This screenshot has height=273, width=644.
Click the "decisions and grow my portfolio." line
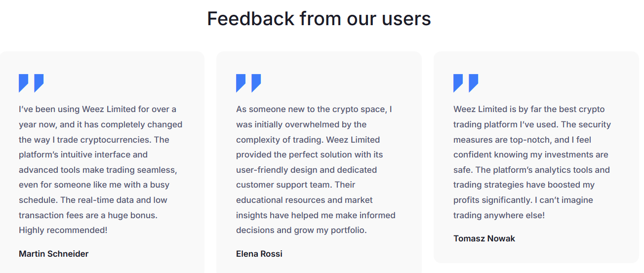301,230
